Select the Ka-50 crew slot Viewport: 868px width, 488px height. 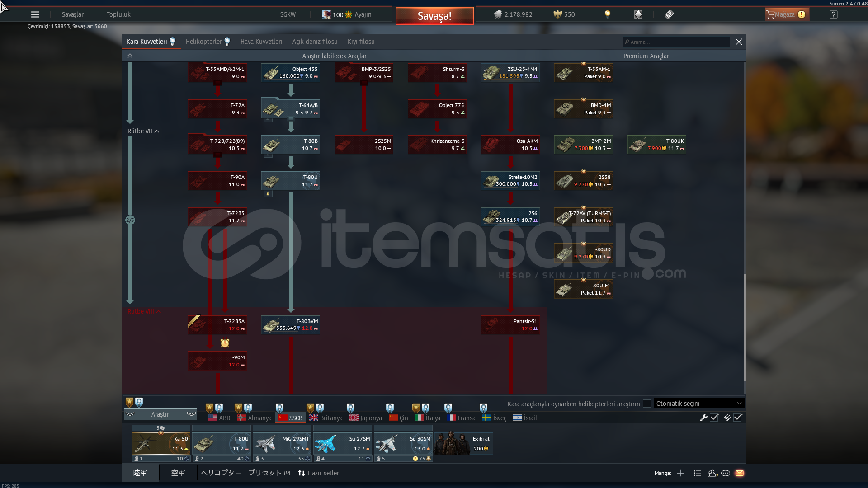[x=161, y=443]
